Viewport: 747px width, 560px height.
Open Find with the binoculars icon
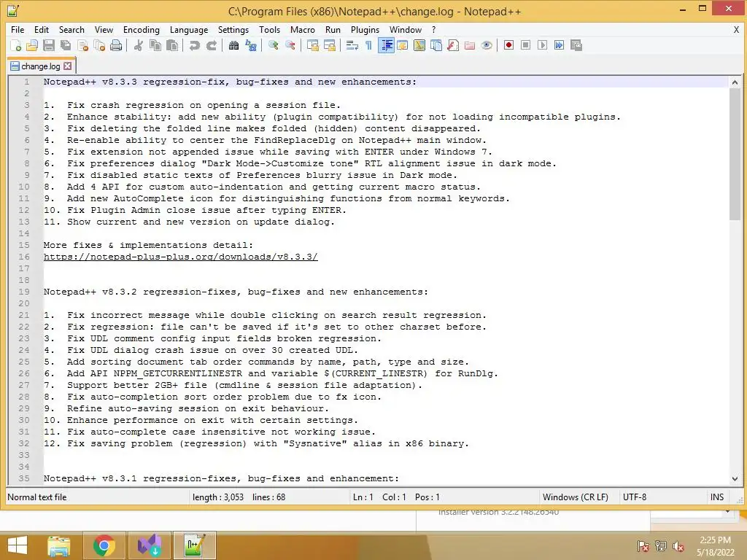pyautogui.click(x=233, y=45)
